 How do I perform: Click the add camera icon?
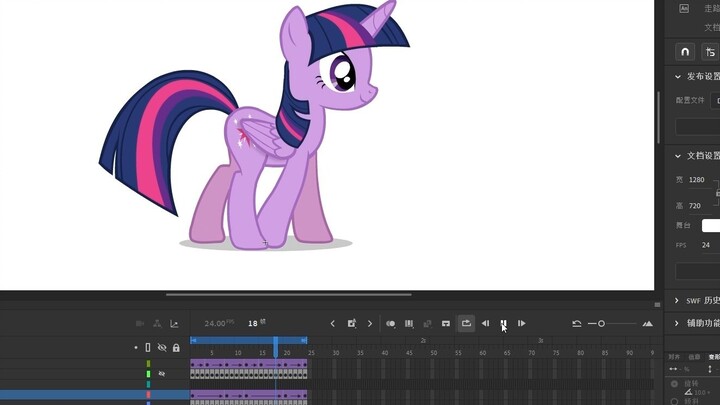point(140,324)
